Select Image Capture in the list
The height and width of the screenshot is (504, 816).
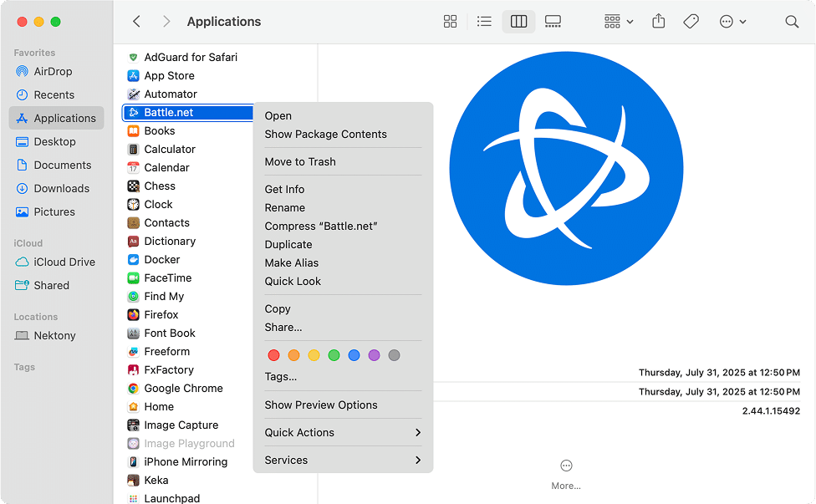coord(173,425)
